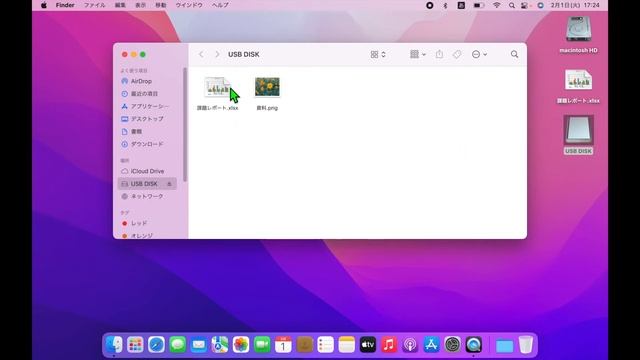The height and width of the screenshot is (360, 640).
Task: Open the Finder menu
Action: point(65,5)
